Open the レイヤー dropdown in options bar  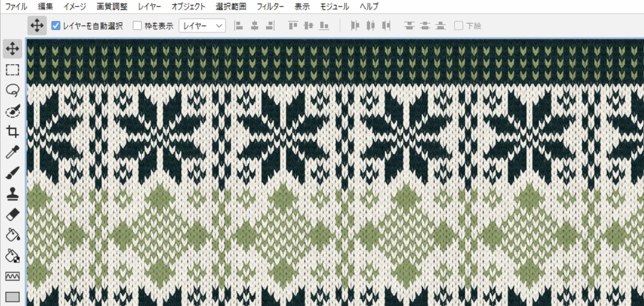tap(202, 26)
